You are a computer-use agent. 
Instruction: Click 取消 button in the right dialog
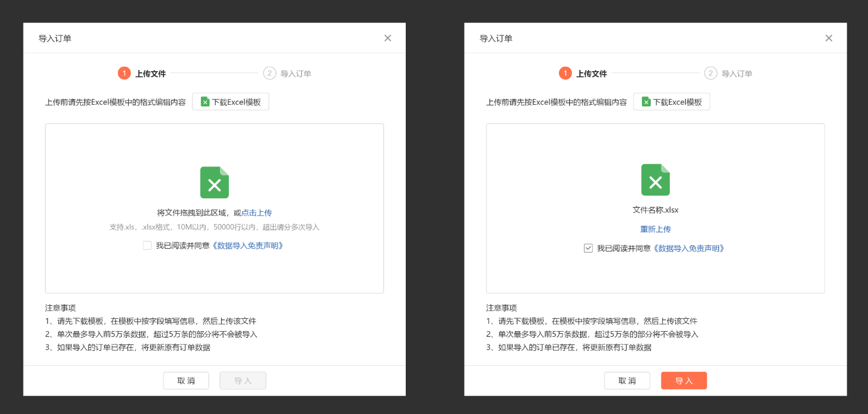pyautogui.click(x=627, y=380)
